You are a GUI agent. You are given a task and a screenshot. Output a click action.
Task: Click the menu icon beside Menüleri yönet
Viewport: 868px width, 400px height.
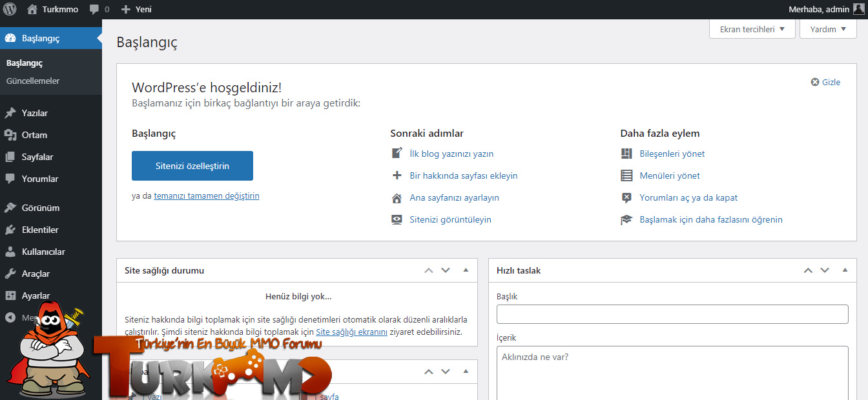(626, 175)
